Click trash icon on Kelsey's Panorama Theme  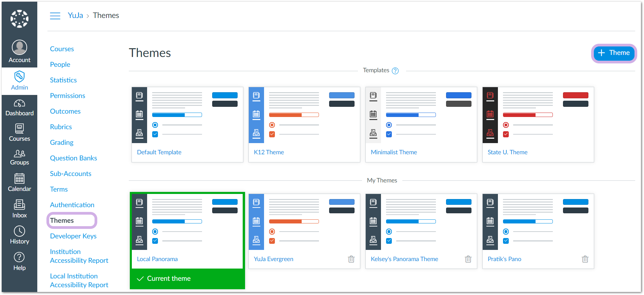468,259
